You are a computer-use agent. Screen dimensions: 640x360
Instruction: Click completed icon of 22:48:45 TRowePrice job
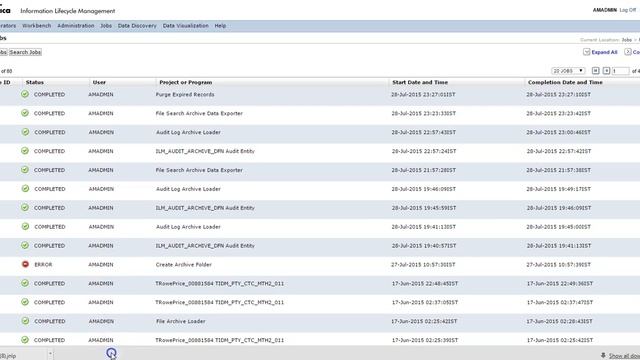click(x=25, y=283)
